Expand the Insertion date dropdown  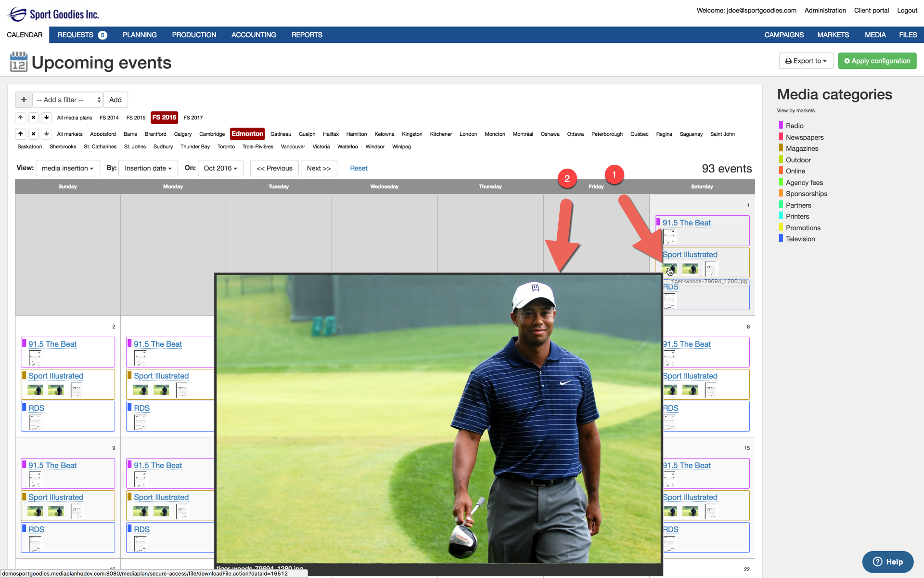(148, 168)
